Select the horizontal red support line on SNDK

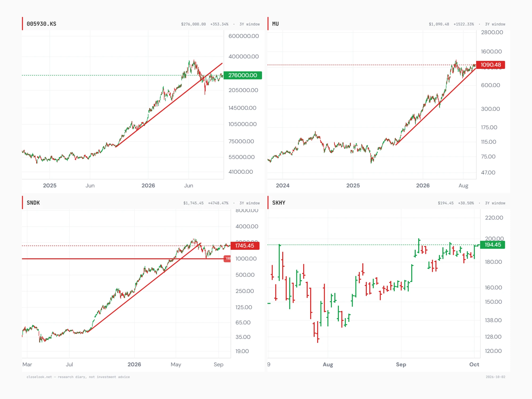[123, 259]
